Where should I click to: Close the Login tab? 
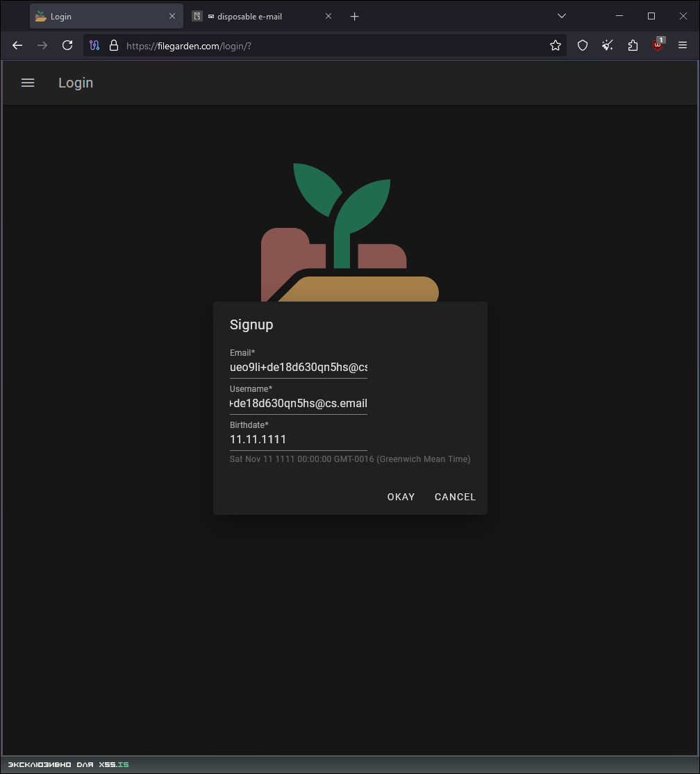pyautogui.click(x=172, y=16)
